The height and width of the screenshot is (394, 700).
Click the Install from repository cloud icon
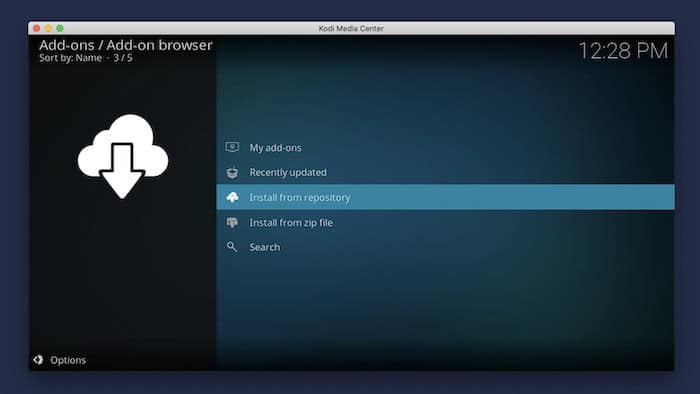[232, 197]
